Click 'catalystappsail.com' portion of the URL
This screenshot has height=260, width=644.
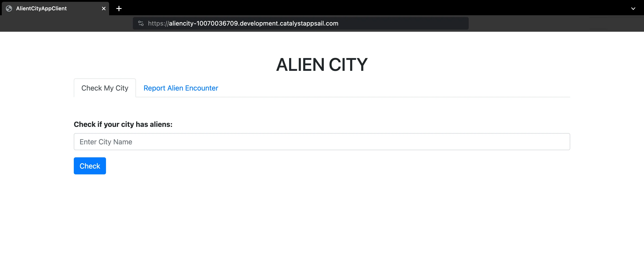click(x=309, y=23)
